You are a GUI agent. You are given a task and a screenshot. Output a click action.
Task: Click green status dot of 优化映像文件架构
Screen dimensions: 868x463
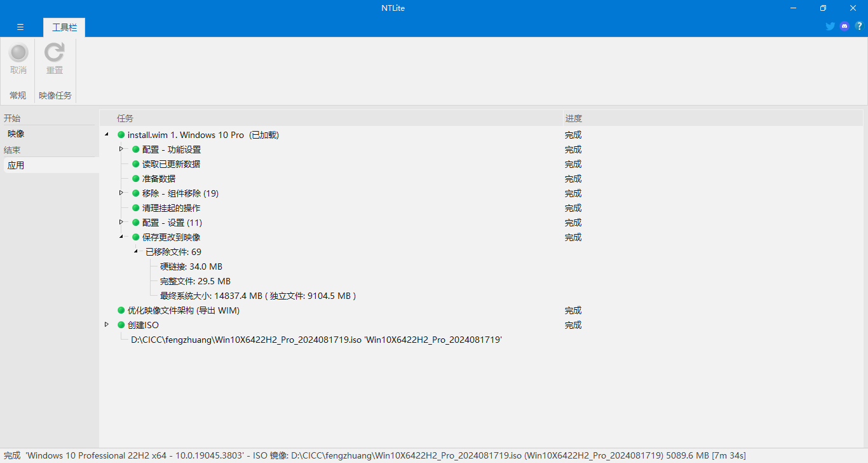point(121,310)
